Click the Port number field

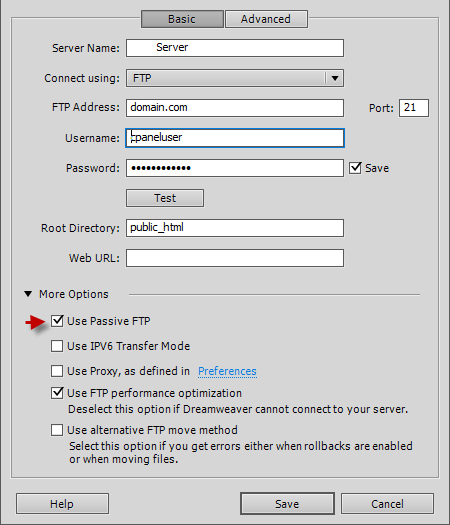tap(414, 108)
